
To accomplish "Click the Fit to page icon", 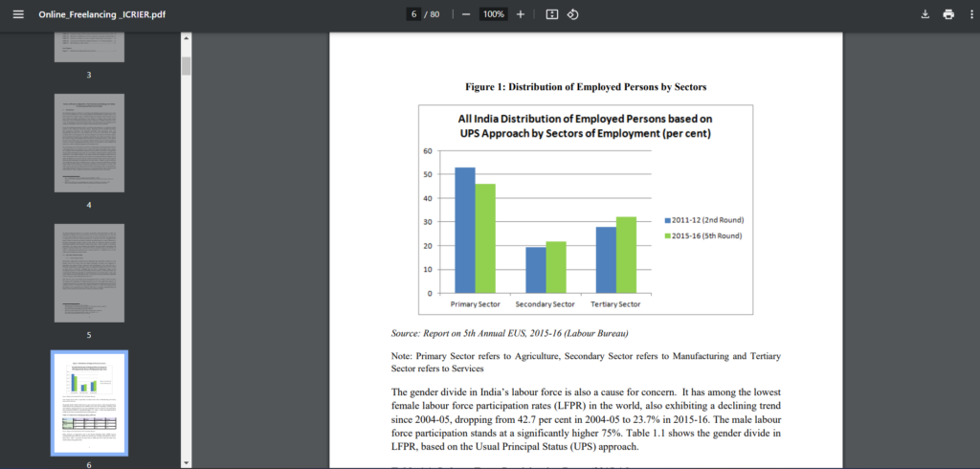I will [x=551, y=14].
